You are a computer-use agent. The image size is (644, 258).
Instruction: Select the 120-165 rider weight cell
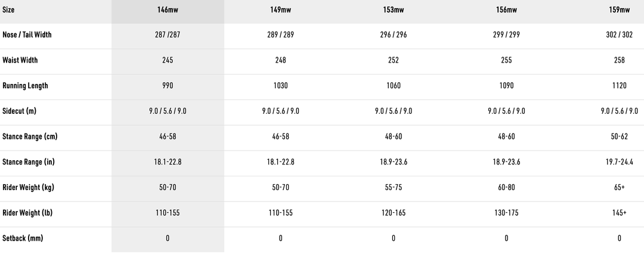393,213
